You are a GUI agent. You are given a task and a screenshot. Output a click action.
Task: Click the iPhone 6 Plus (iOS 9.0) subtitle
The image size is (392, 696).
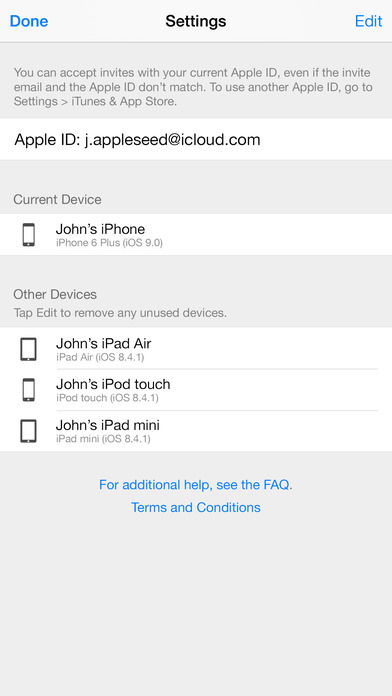(x=109, y=243)
